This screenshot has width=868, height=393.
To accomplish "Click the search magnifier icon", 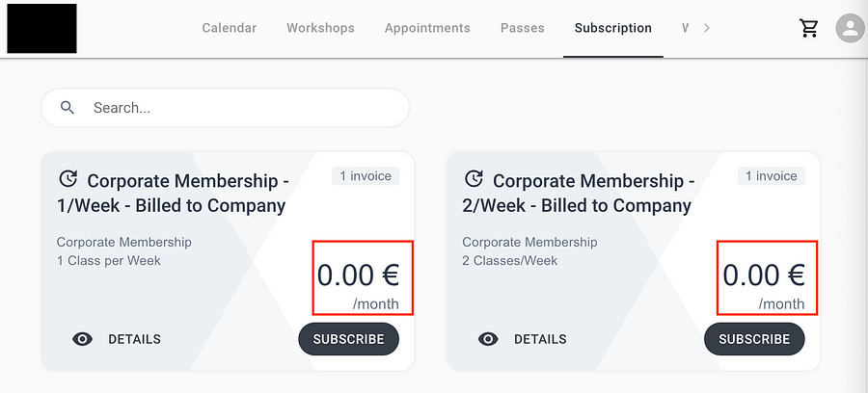I will (68, 108).
